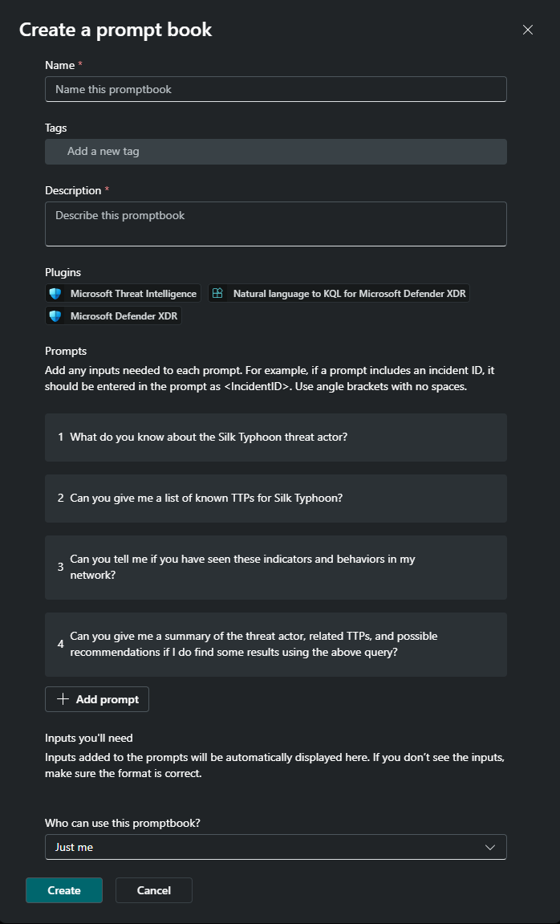Click the Describe this promptbook text area
Screen dimensions: 560x924
pos(275,223)
